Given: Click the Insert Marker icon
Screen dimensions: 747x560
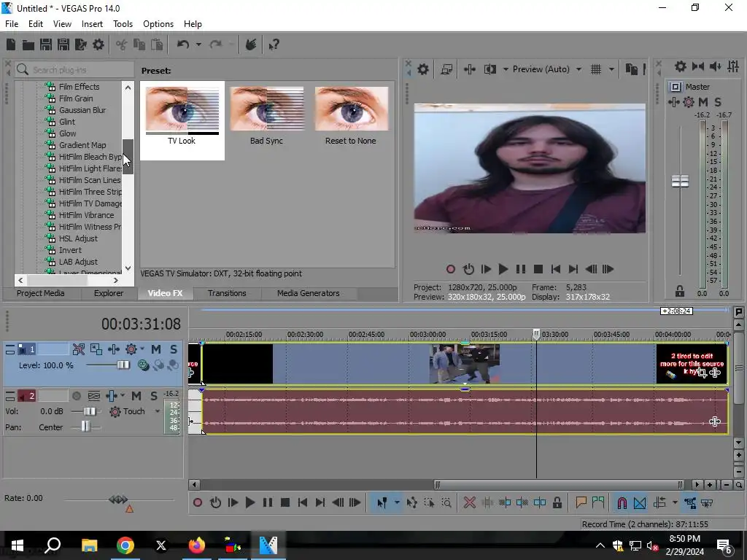Looking at the screenshot, I should (x=581, y=502).
